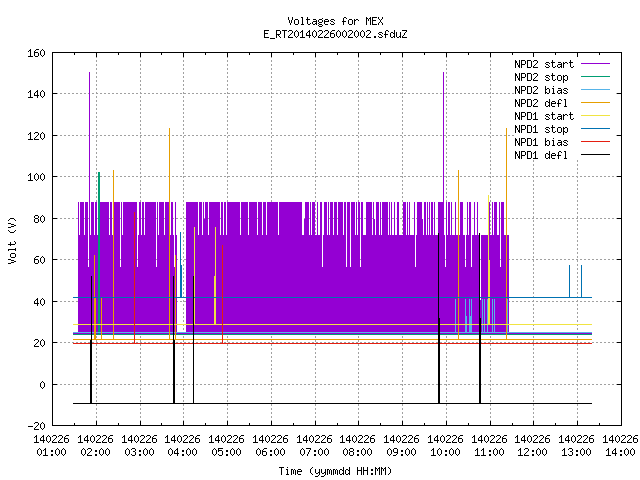Screen dimensions: 640x480
Task: Click the x-axis tick label 06:00
Action: pos(271,452)
